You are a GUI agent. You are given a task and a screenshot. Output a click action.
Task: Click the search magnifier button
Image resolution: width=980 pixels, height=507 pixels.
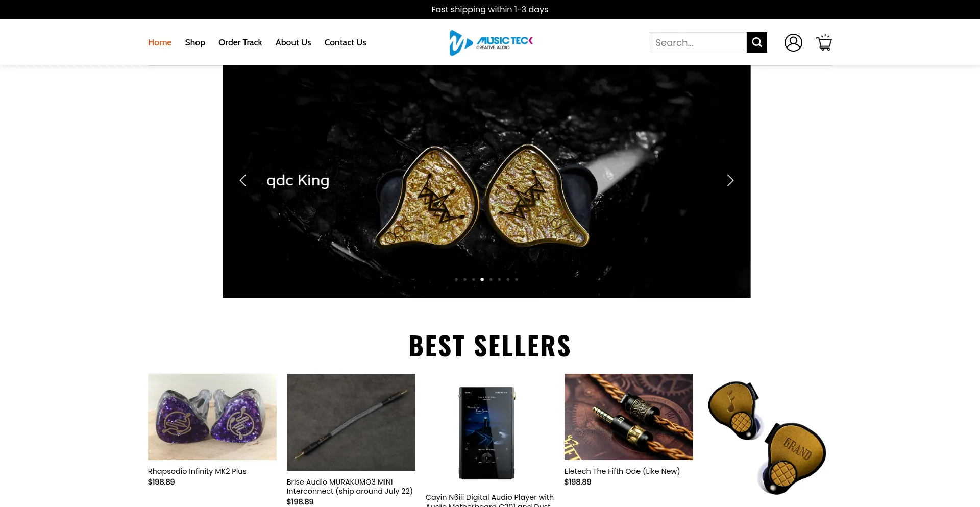pyautogui.click(x=756, y=42)
